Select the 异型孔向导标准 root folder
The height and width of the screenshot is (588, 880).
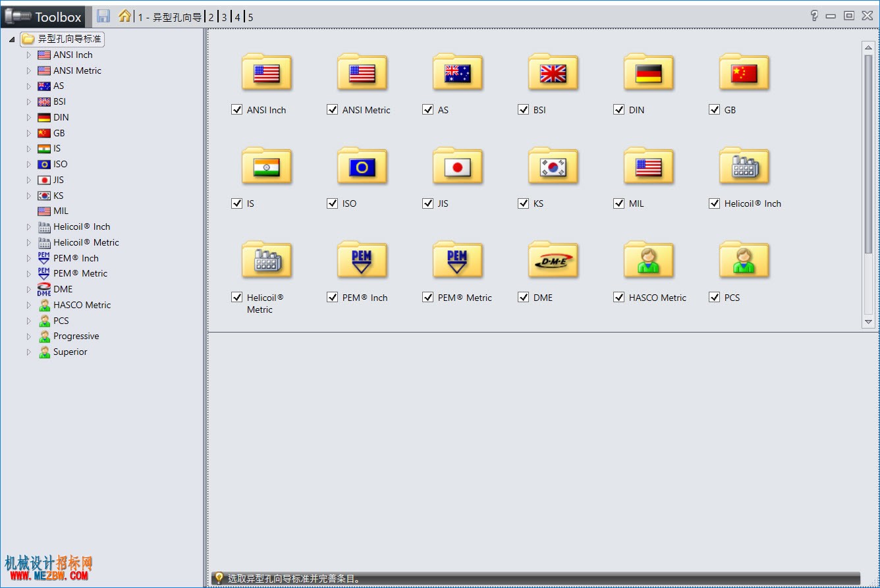[63, 39]
